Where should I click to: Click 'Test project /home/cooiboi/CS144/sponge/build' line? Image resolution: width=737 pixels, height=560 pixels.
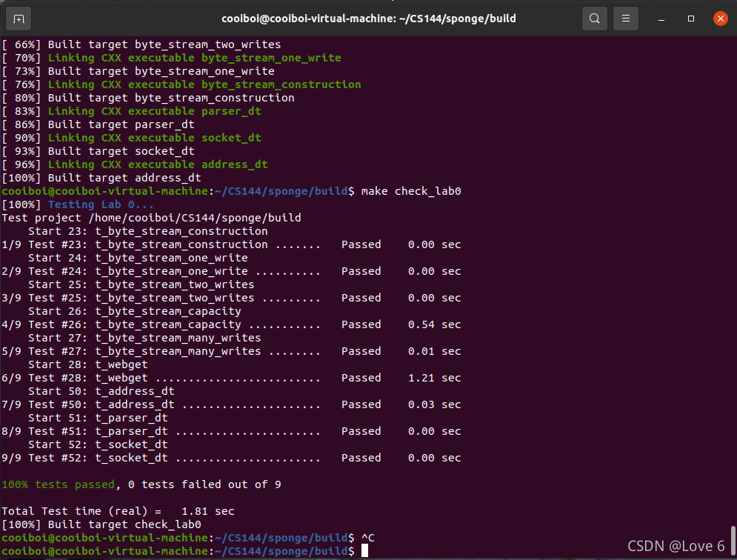(151, 219)
